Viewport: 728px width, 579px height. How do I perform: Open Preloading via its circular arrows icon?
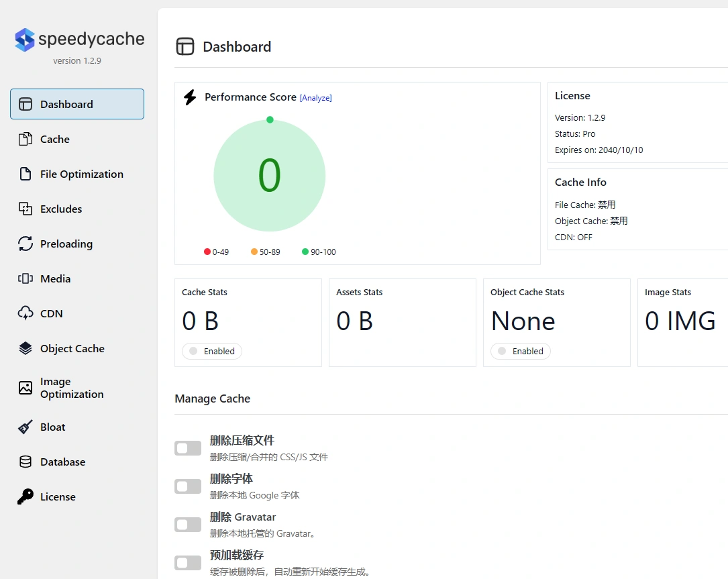pos(24,244)
